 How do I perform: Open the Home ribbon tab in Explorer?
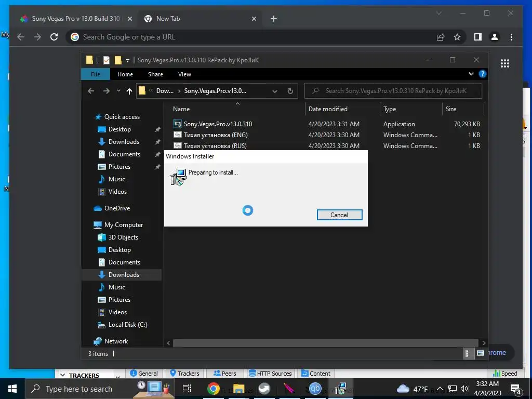[125, 74]
